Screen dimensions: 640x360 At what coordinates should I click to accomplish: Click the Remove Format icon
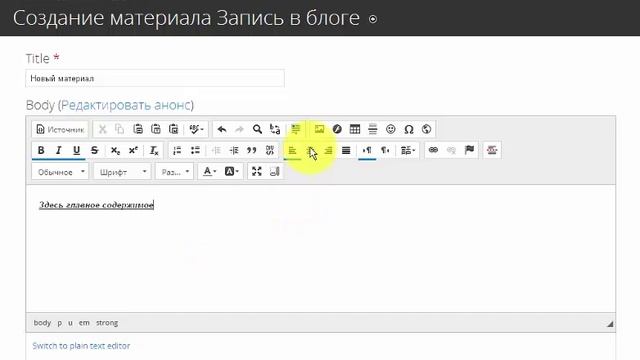pos(154,150)
